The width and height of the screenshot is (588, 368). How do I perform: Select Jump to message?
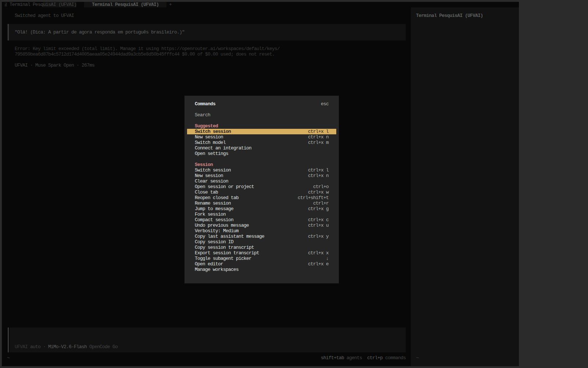(x=261, y=209)
